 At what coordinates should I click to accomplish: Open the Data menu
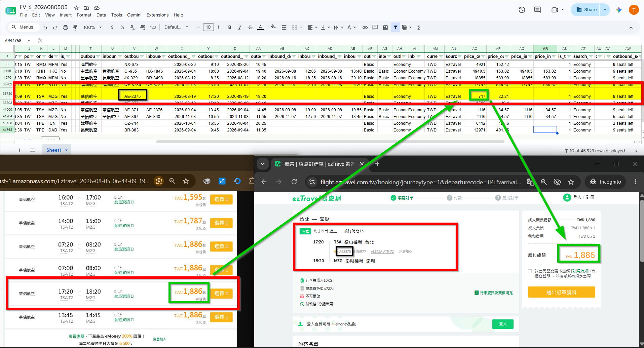click(x=101, y=15)
